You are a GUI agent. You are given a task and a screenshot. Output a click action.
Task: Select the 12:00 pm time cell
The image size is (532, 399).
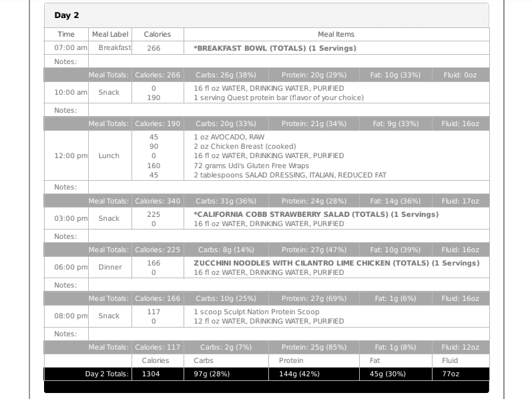(x=71, y=155)
